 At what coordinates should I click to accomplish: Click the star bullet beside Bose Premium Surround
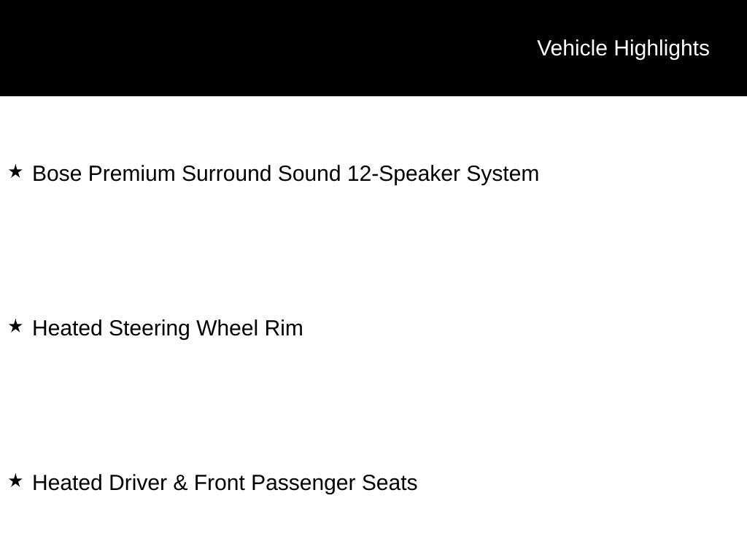coord(15,171)
